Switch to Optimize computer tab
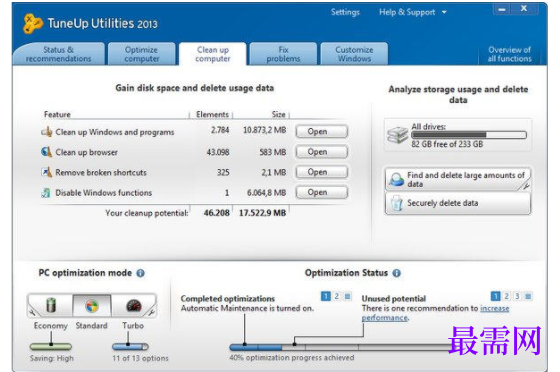 (x=142, y=54)
